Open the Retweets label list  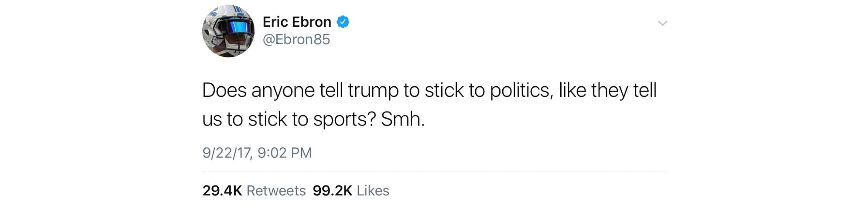[x=276, y=191]
